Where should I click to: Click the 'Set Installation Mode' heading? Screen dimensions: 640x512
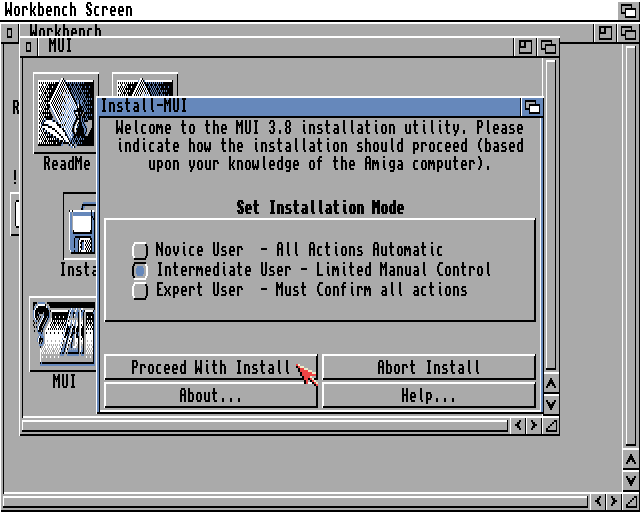(x=320, y=207)
